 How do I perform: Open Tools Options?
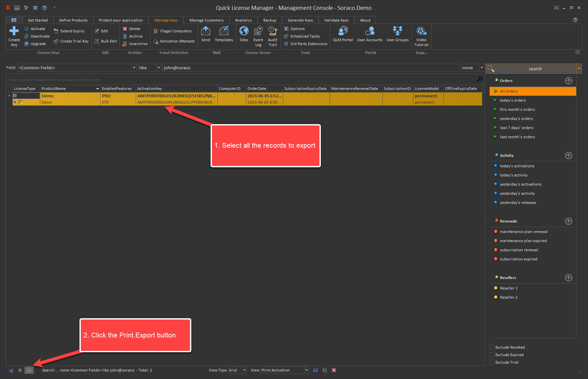pyautogui.click(x=294, y=29)
